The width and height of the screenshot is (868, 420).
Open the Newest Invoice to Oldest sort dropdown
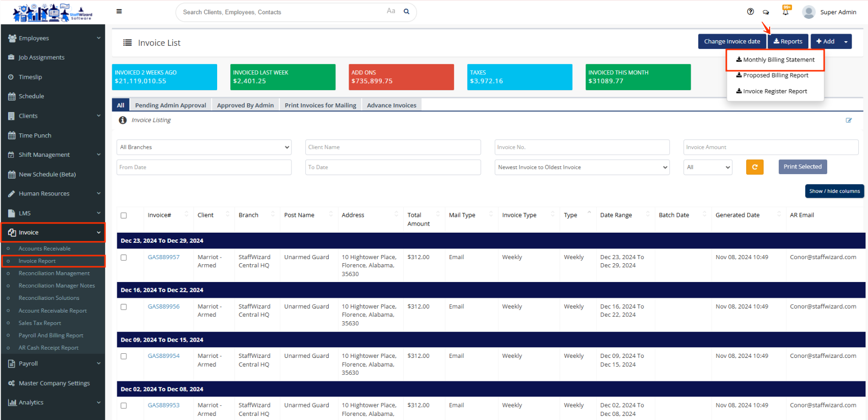[582, 167]
